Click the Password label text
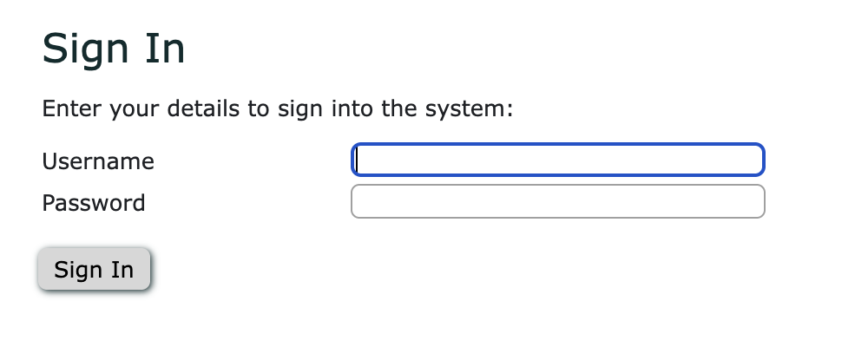Viewport: 868px width, 347px height. 94,203
